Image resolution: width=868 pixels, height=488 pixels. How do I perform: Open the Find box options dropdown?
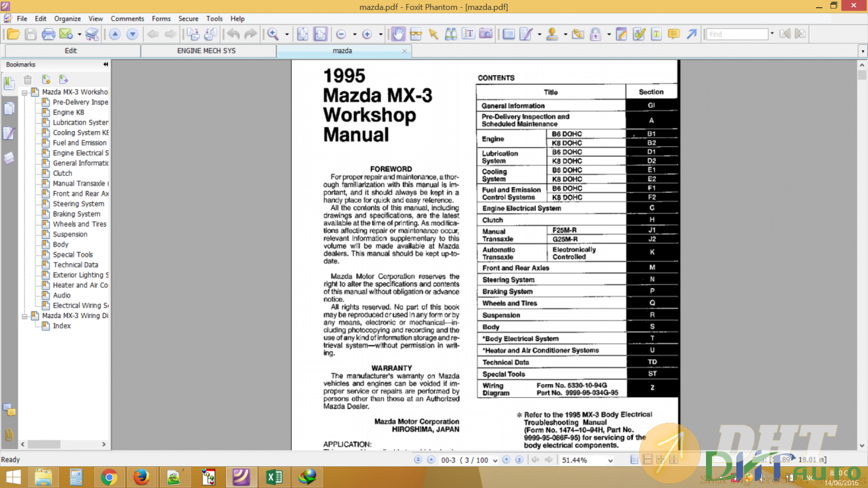(773, 34)
